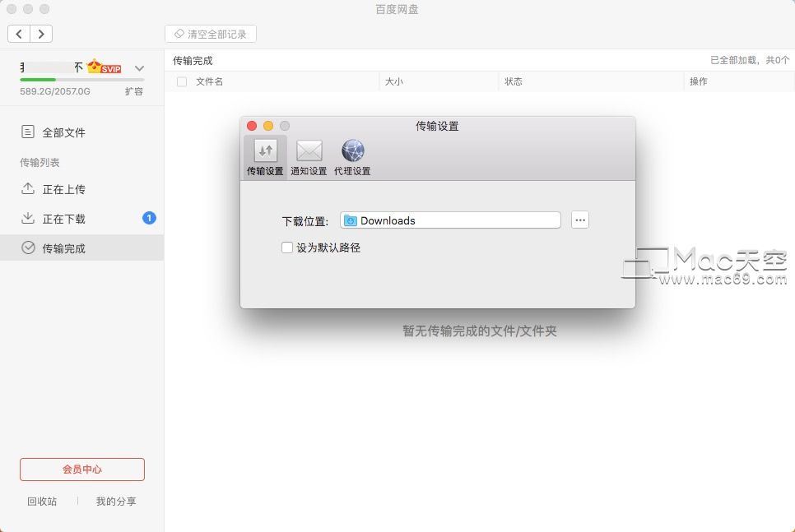Click the 589.2G/2057.0G storage text

tap(55, 91)
